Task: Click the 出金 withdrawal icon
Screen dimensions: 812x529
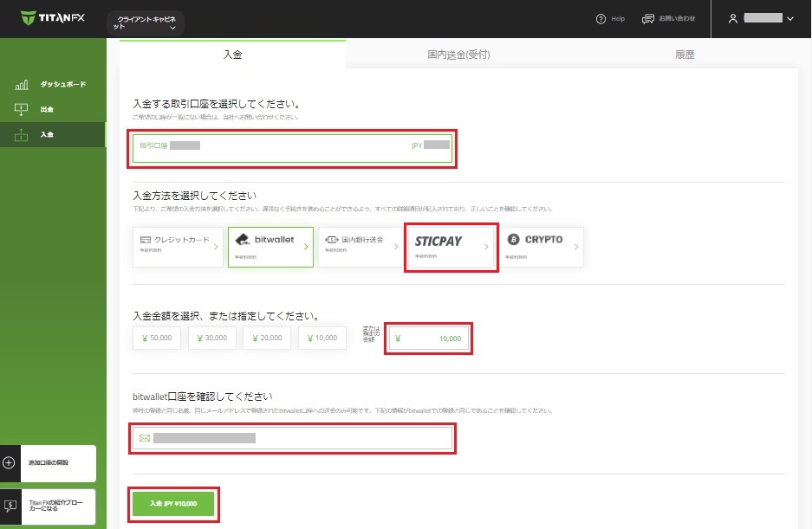Action: tap(22, 109)
